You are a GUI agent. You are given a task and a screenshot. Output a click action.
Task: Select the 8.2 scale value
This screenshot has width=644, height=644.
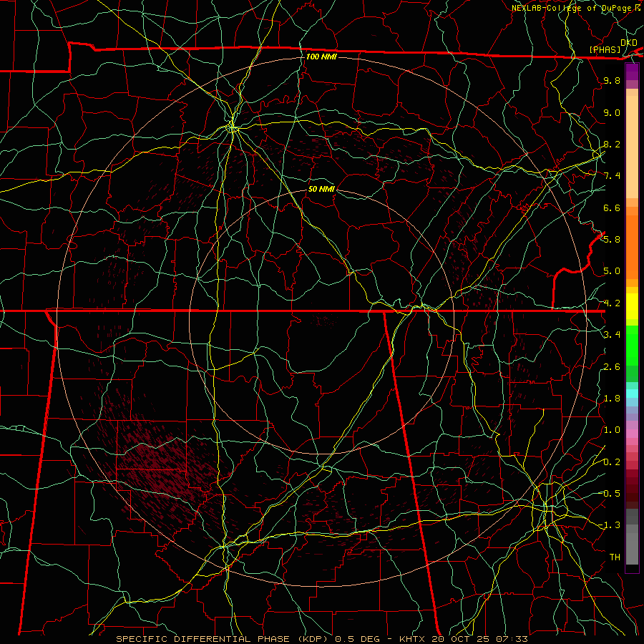(x=612, y=144)
